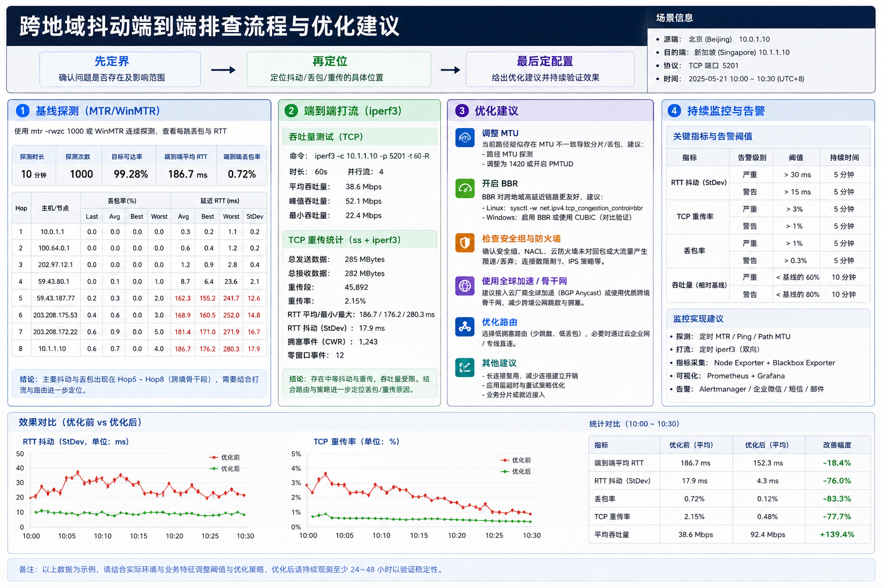Click the Prometheus + Grafana line
Image resolution: width=882 pixels, height=588 pixels.
click(x=730, y=376)
